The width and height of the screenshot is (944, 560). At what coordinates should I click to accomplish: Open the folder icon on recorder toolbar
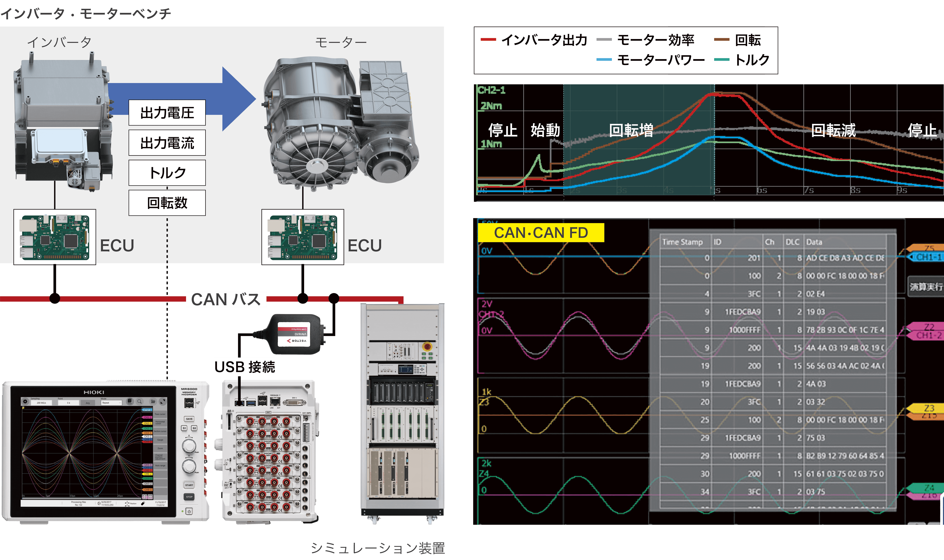coord(153,402)
